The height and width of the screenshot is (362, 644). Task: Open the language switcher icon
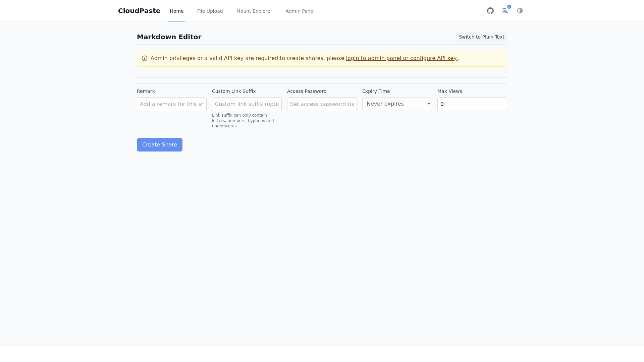point(505,11)
